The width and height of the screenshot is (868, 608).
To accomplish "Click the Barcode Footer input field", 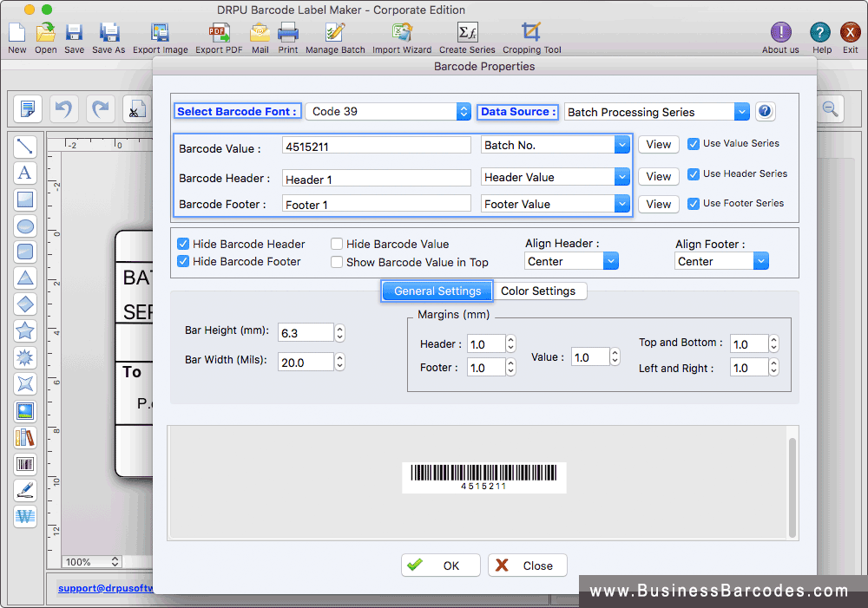I will pyautogui.click(x=377, y=204).
